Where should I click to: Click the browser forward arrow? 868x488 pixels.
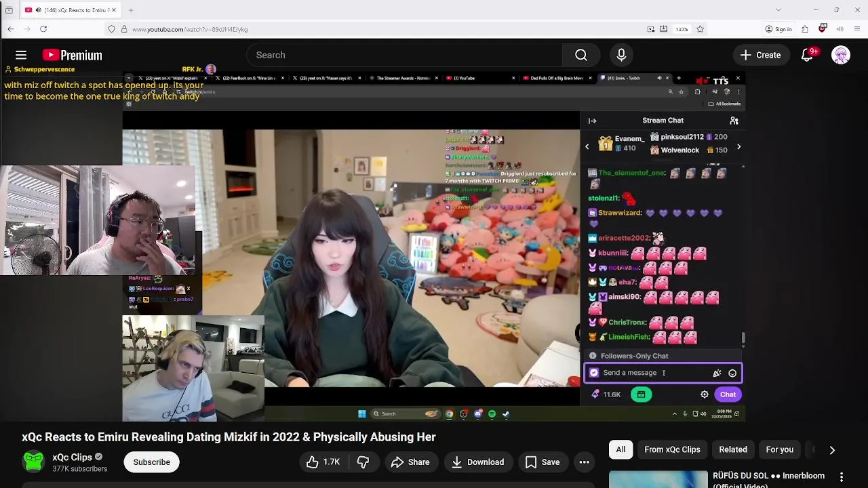point(26,29)
